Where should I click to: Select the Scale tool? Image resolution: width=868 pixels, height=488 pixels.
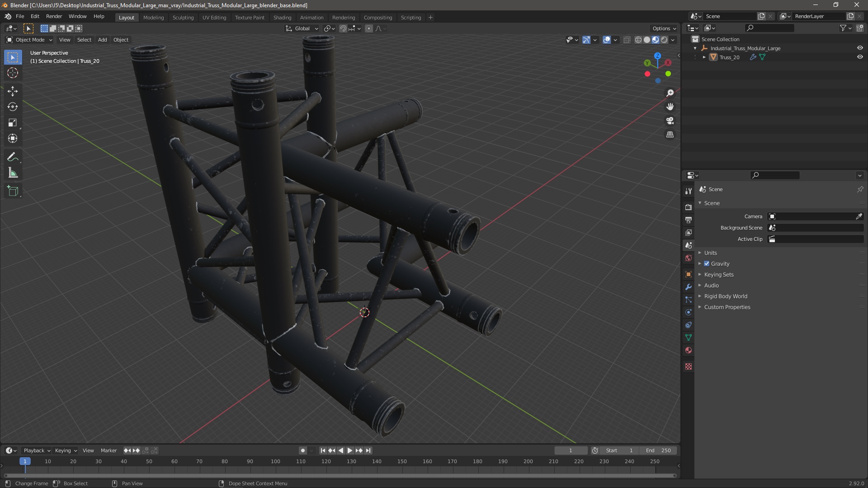click(13, 123)
